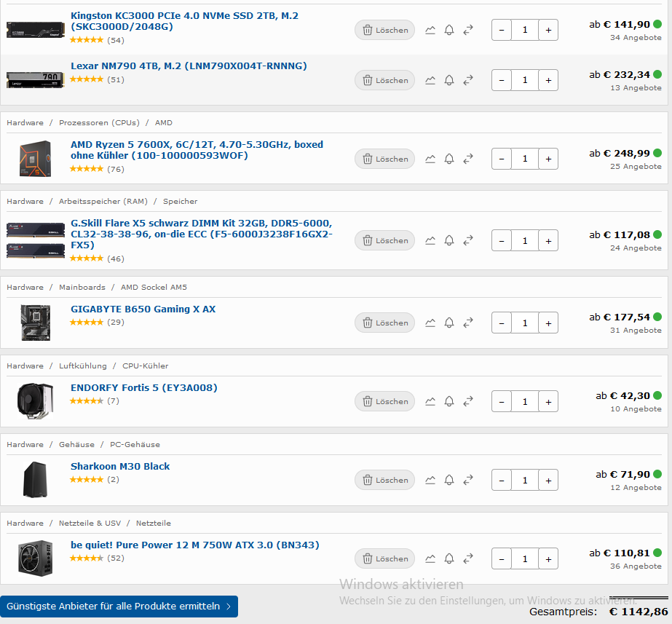Click swap arrows icon for AMD Ryzen 5 7600X

click(x=468, y=159)
